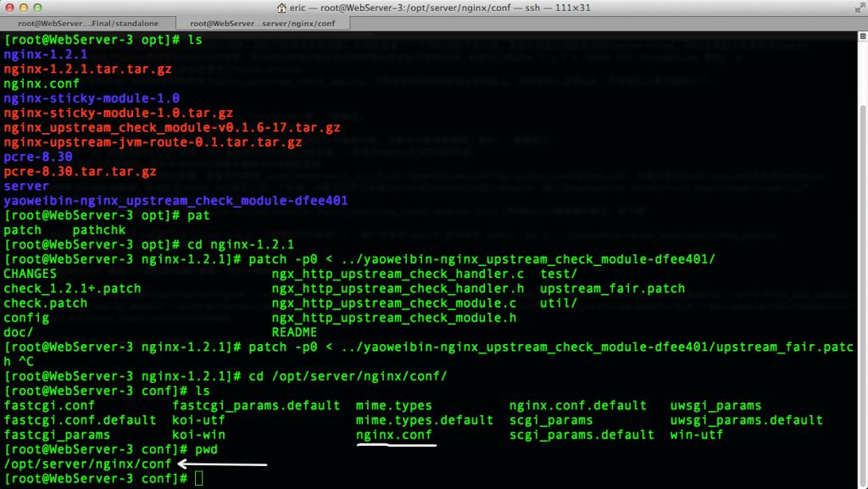868x489 pixels.
Task: Click red pcre-8.30.tar.tar.gz archive name
Action: point(80,171)
